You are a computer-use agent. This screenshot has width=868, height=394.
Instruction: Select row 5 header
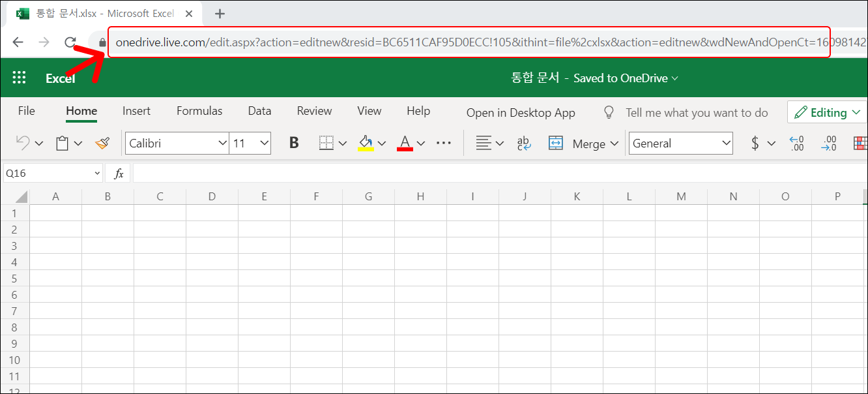click(14, 279)
